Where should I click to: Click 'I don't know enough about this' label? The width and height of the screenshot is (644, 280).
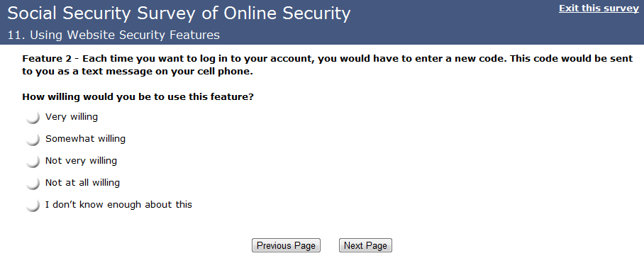(118, 204)
